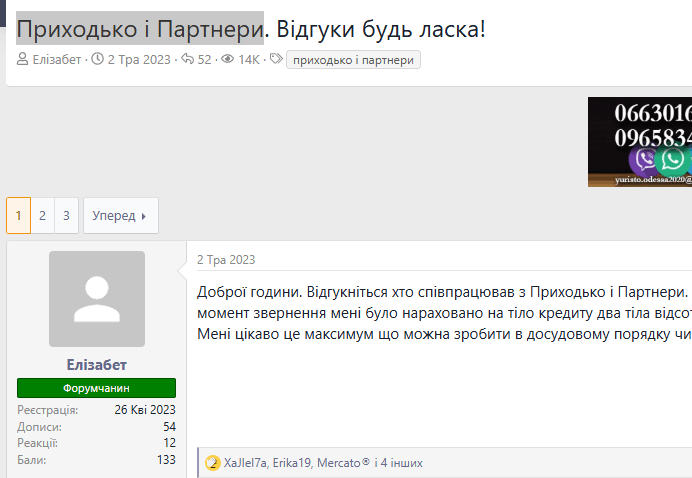
Task: Click the clock icon beside thread date
Action: coord(97,59)
